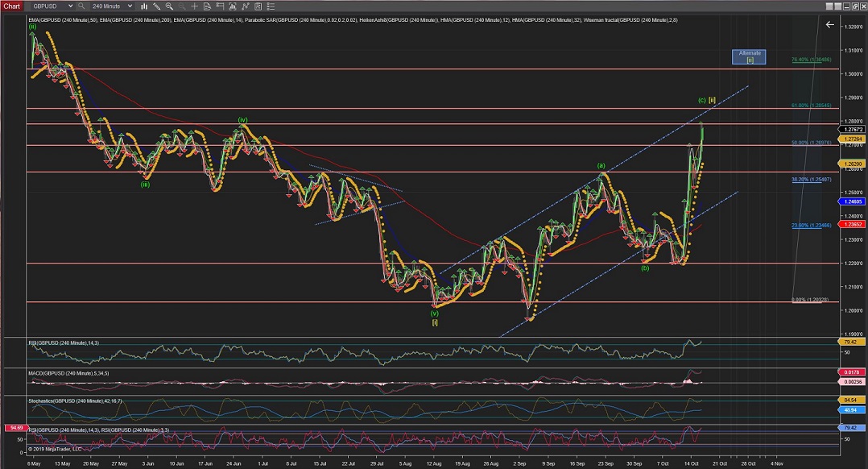Click the chart trader flag icon
This screenshot has width=868, height=469.
pyautogui.click(x=220, y=6)
